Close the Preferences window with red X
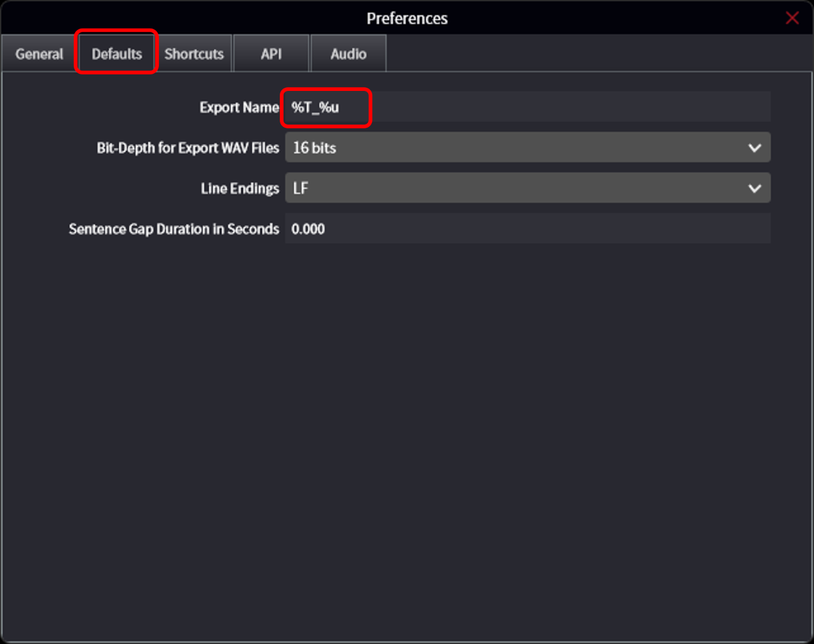814x644 pixels. [x=792, y=18]
